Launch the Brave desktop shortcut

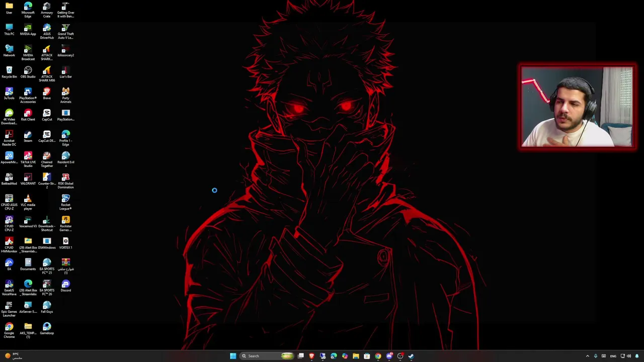[x=47, y=94]
